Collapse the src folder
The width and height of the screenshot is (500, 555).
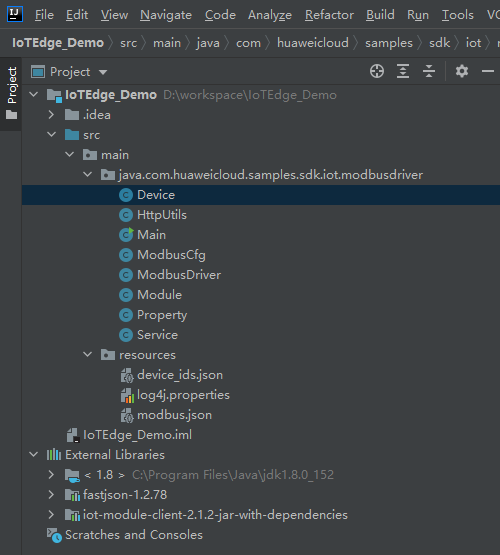(x=52, y=135)
